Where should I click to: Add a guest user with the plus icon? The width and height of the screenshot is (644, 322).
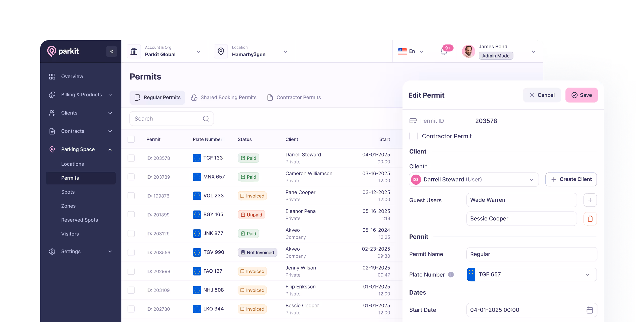tap(590, 200)
